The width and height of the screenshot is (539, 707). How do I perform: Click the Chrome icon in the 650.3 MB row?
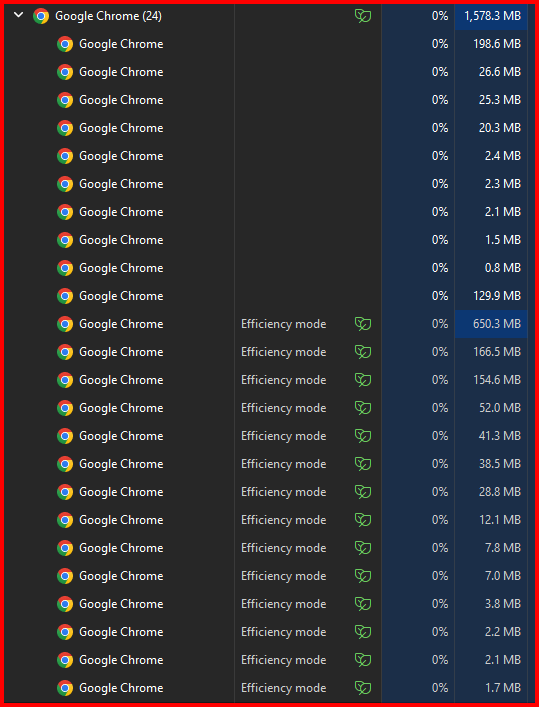[65, 324]
